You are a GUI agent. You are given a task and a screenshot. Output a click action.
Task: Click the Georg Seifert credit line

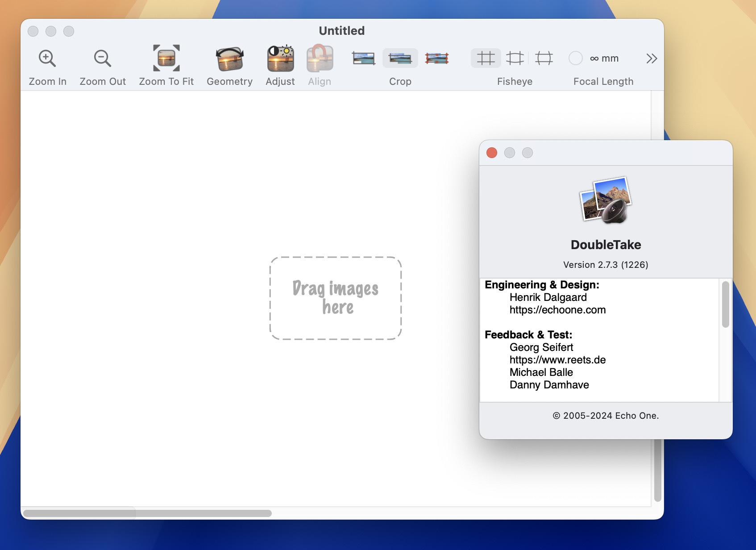click(541, 347)
